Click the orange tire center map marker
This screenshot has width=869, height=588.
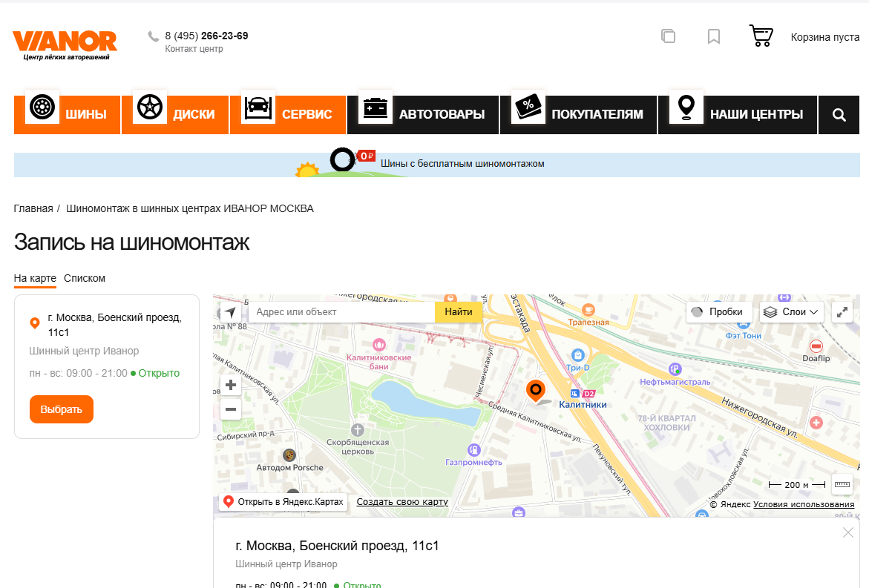(x=535, y=389)
